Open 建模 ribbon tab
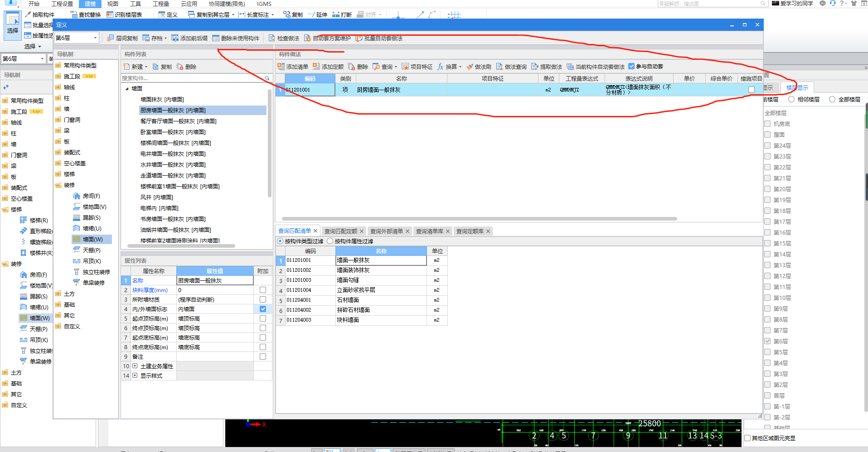This screenshot has width=868, height=452. click(90, 4)
